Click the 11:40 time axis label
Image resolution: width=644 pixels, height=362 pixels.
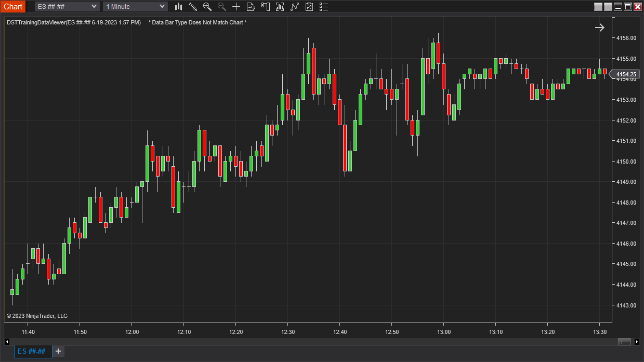coord(28,332)
